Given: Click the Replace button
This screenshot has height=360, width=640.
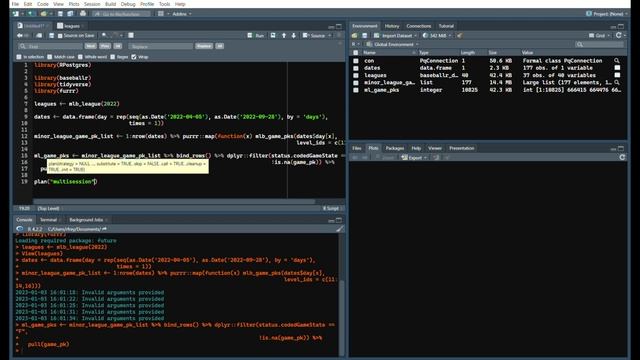Looking at the screenshot, I should 204,46.
